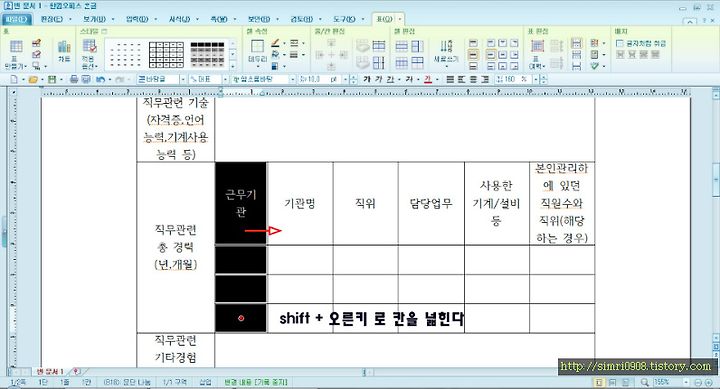720x389 pixels.
Task: Click the 삽입 insert mode indicator
Action: click(x=205, y=382)
